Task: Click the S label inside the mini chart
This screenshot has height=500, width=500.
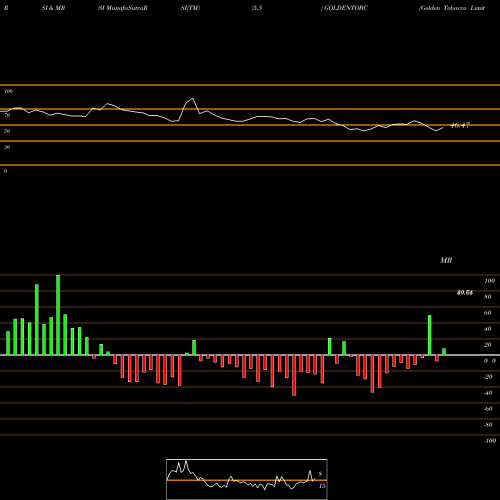Action: point(320,474)
